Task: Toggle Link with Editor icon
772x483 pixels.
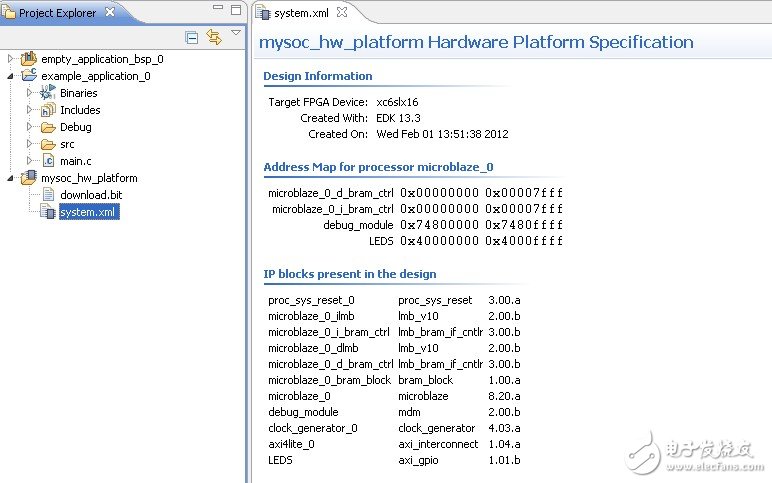Action: (x=213, y=37)
